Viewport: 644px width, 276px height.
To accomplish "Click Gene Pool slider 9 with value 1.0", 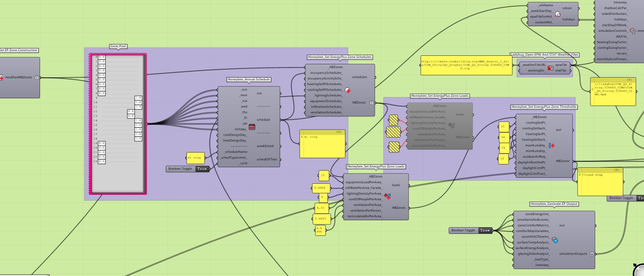I will coord(138,98).
